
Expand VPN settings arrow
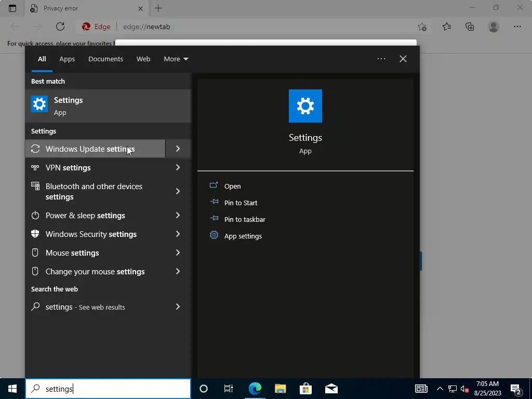coord(178,167)
